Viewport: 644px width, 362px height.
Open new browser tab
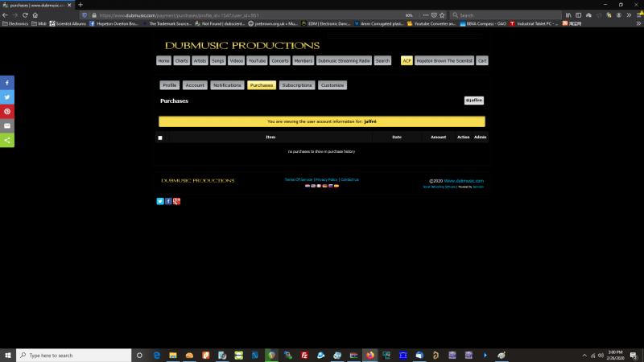(80, 5)
